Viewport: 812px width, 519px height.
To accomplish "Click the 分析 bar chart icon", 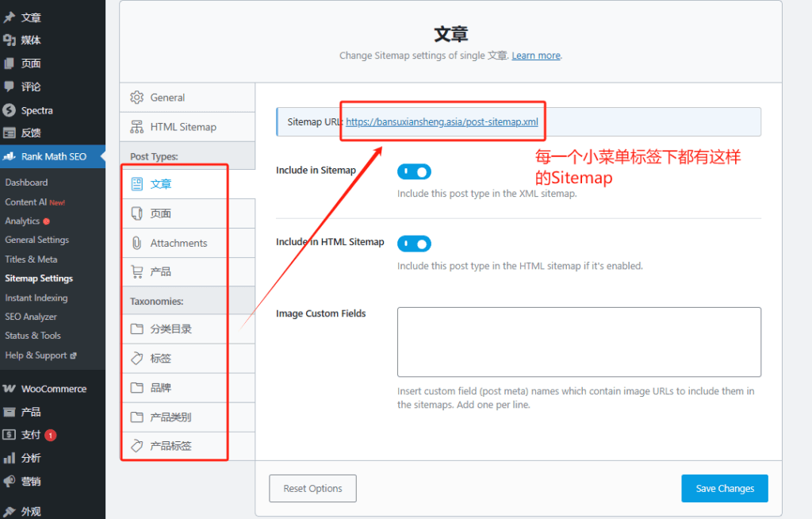I will [9, 458].
